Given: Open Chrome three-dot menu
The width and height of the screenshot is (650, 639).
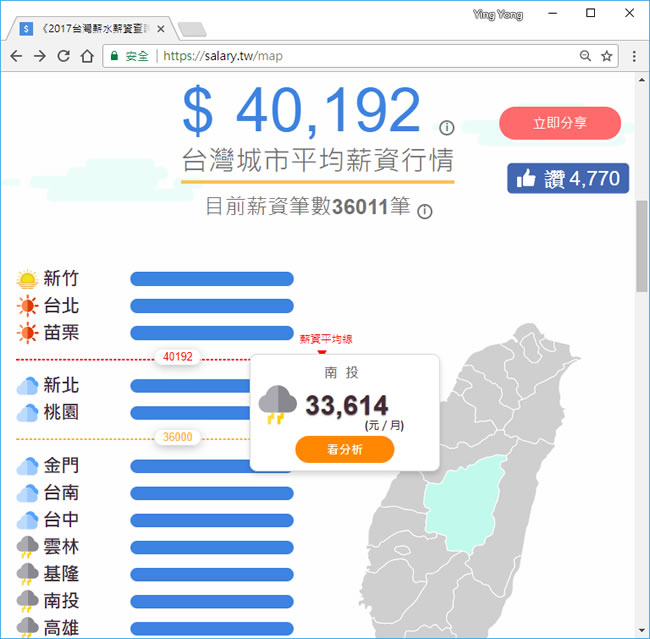Looking at the screenshot, I should 634,56.
